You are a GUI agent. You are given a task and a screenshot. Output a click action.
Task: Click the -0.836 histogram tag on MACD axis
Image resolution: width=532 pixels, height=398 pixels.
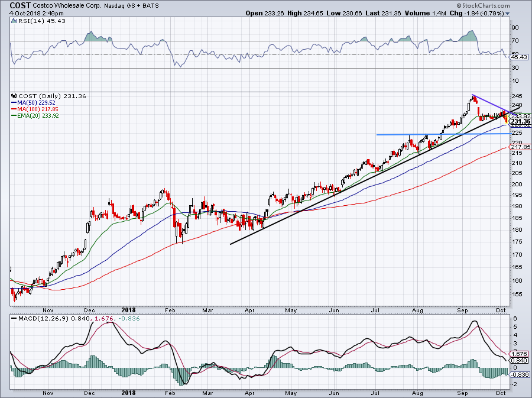pyautogui.click(x=519, y=374)
